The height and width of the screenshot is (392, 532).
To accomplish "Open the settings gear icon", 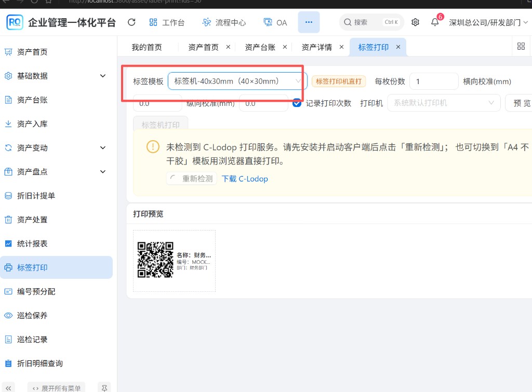I will (x=415, y=22).
